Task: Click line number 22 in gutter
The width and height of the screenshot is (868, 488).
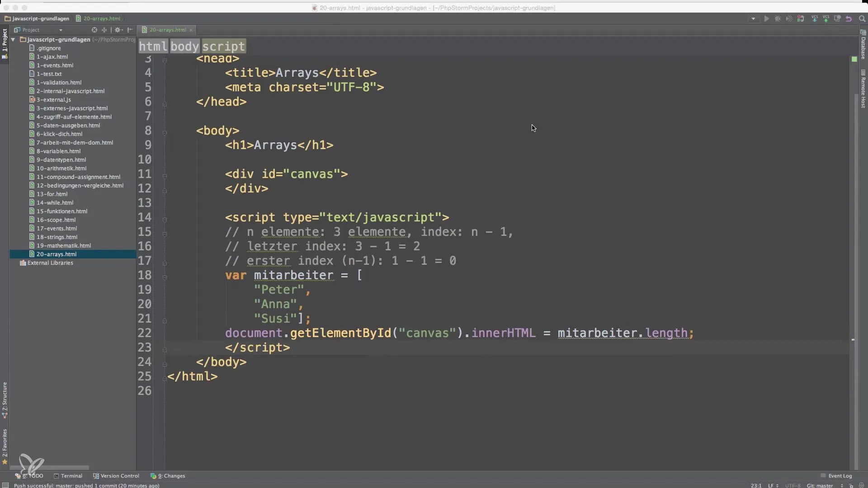Action: coord(145,333)
